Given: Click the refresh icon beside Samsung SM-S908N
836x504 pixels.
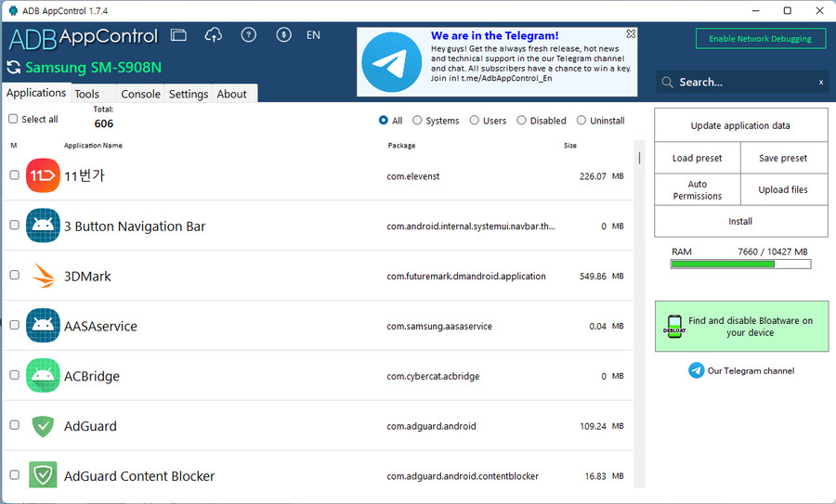Looking at the screenshot, I should [x=14, y=67].
